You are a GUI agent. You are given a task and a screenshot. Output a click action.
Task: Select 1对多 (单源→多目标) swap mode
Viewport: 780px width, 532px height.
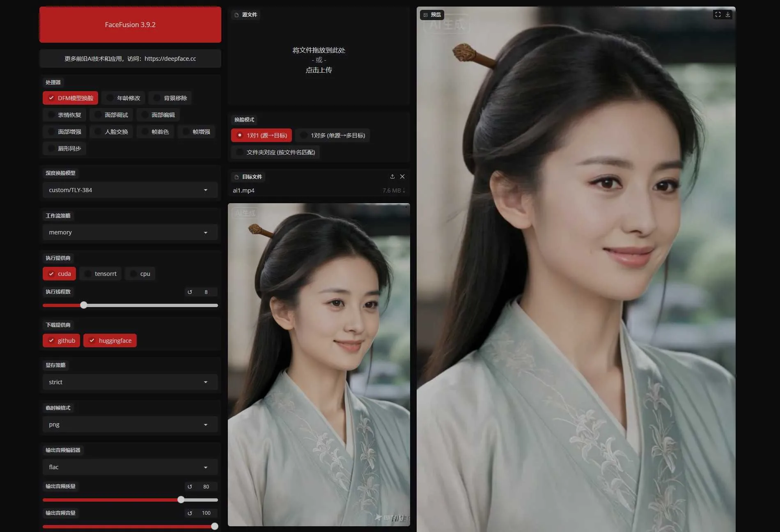333,135
